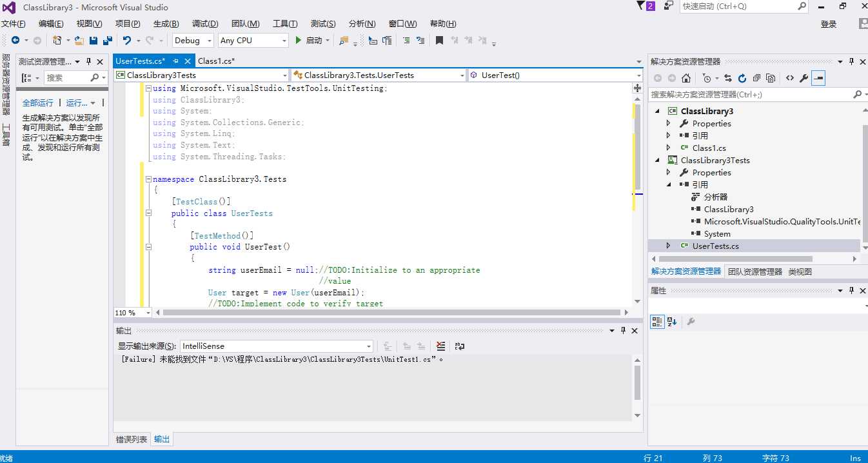The width and height of the screenshot is (868, 463).
Task: Open the 测试(S) menu
Action: point(323,24)
